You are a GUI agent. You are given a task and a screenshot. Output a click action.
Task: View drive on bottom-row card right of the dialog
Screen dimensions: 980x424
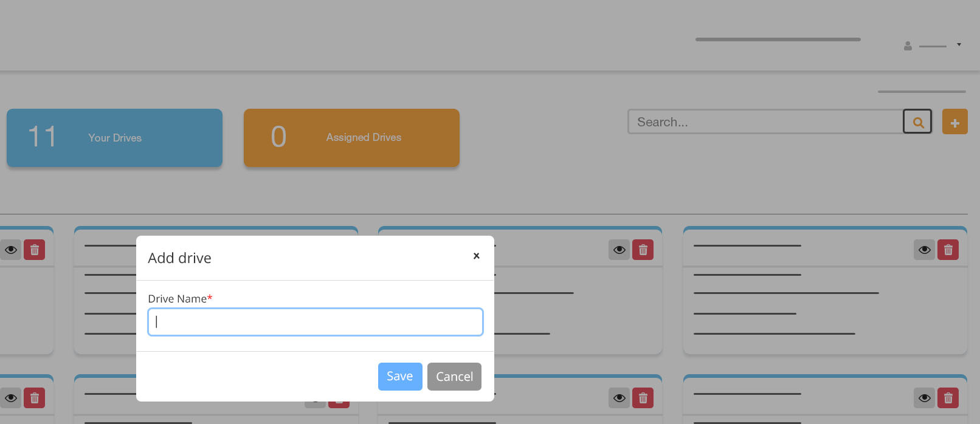619,398
